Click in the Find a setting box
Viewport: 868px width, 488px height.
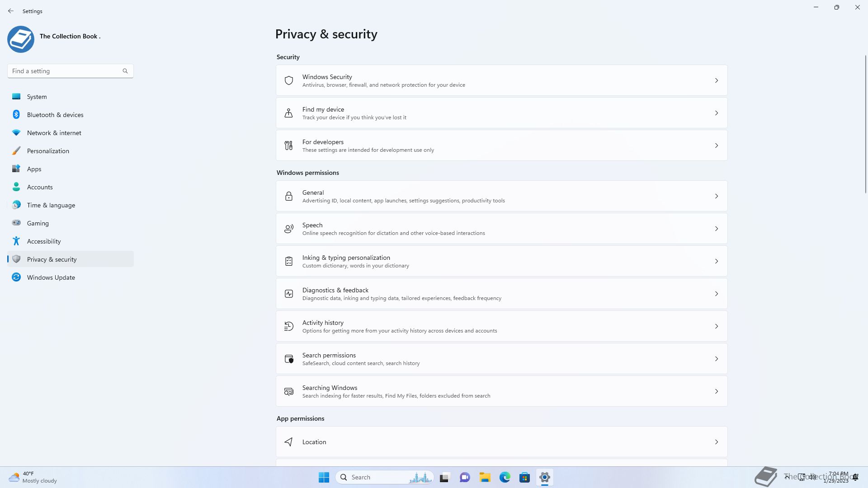(63, 71)
